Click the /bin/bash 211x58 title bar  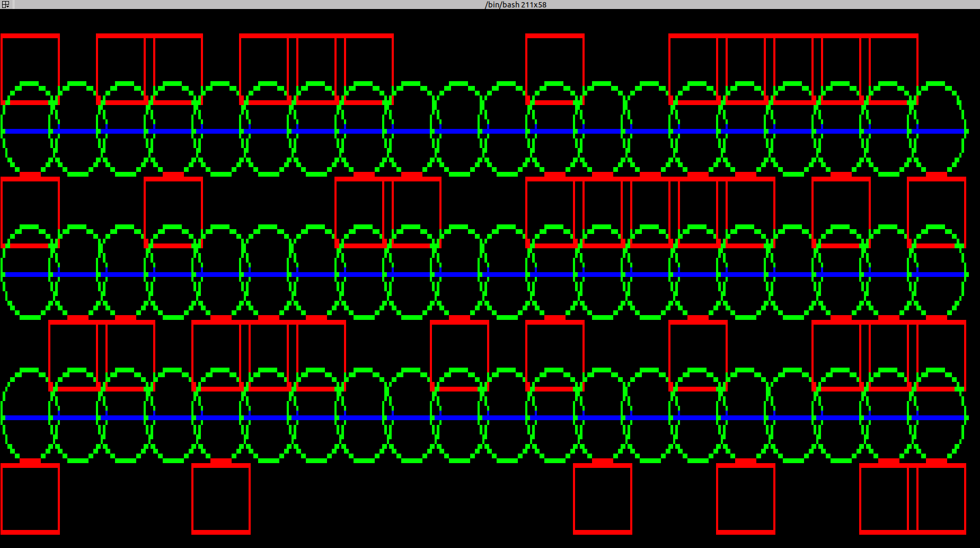(x=515, y=4)
